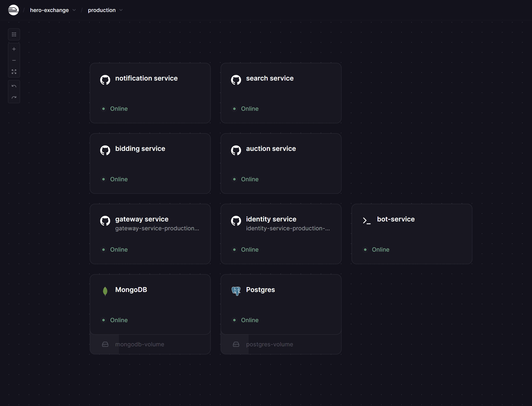Click the disk icon beside mongodb-volume
532x406 pixels.
click(x=105, y=344)
